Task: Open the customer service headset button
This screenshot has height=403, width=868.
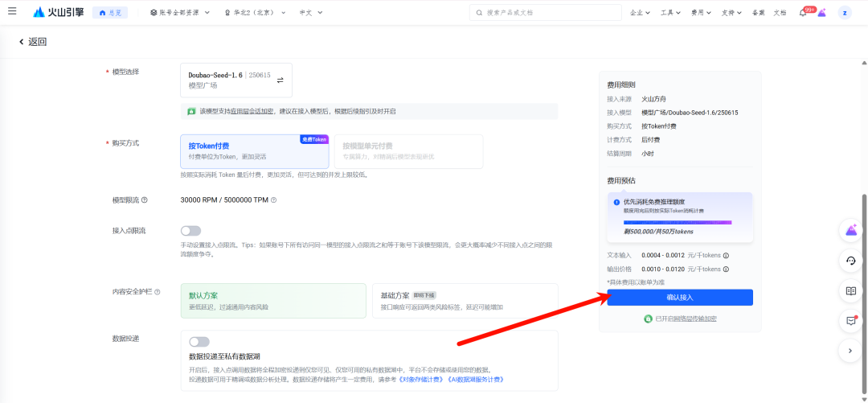Action: pos(851,261)
